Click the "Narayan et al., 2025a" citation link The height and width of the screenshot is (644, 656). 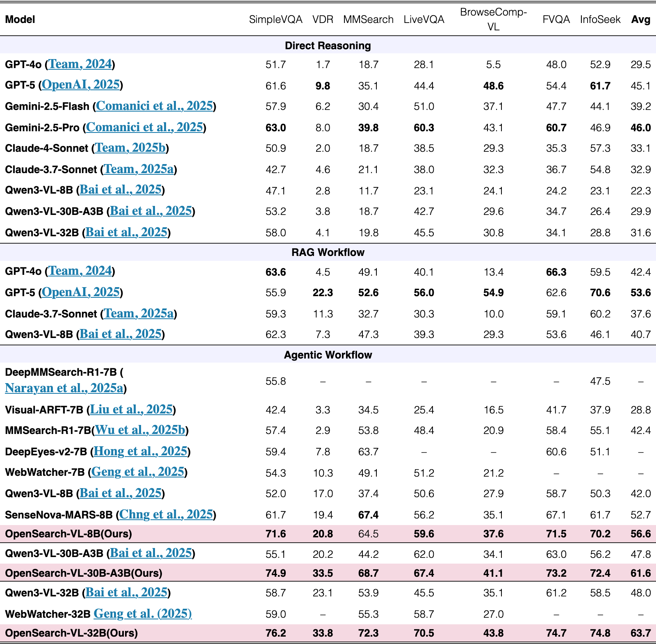[64, 388]
